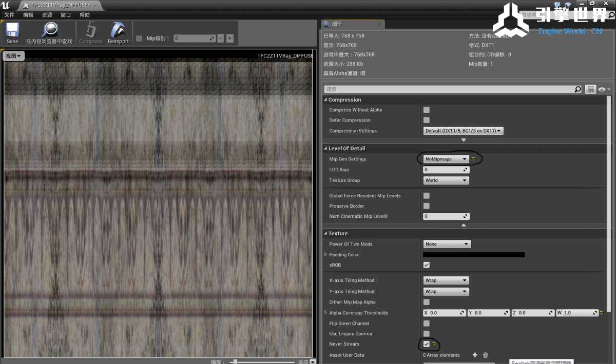Uncheck the sRGB checkbox

(427, 265)
